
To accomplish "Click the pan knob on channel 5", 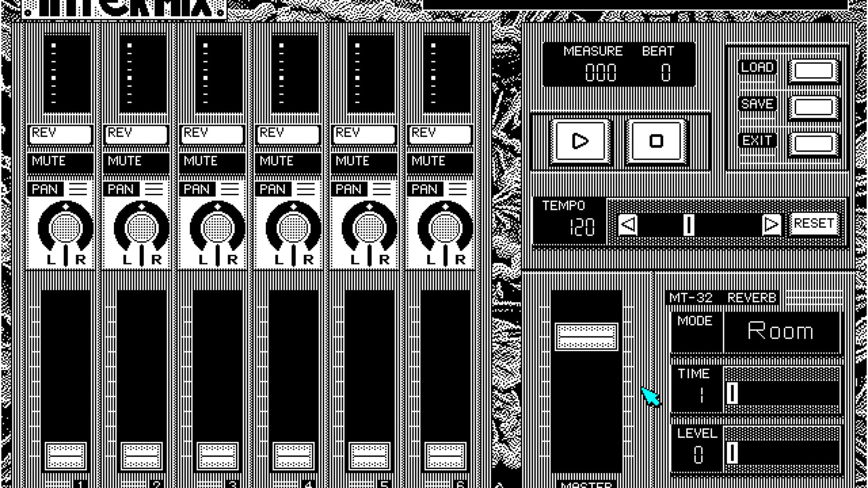I will pos(369,228).
